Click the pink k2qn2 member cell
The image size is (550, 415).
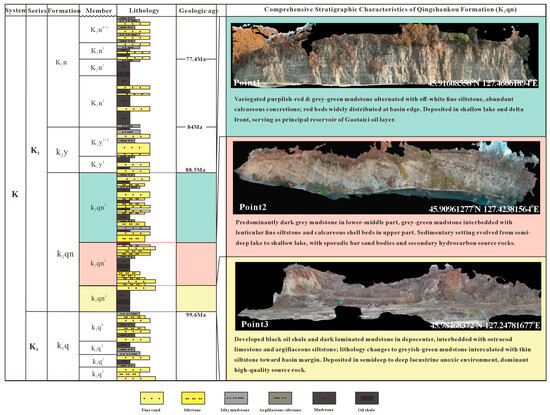(x=98, y=264)
